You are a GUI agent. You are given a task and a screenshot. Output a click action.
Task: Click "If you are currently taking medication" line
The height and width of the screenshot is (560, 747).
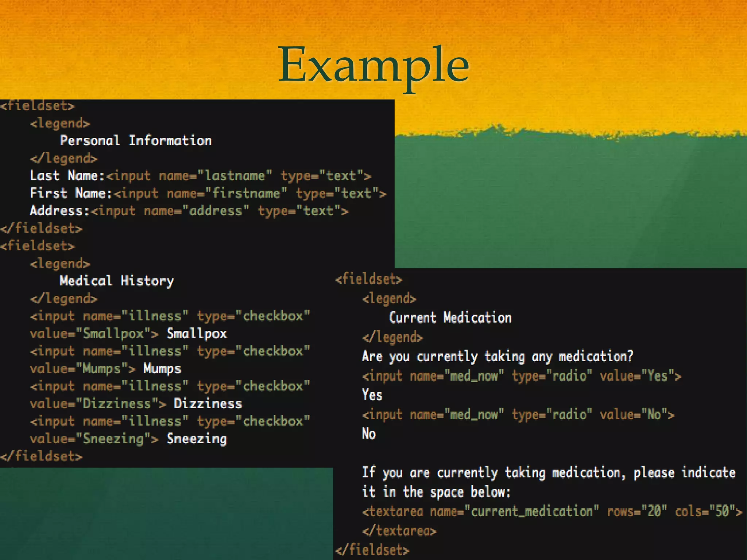click(549, 472)
